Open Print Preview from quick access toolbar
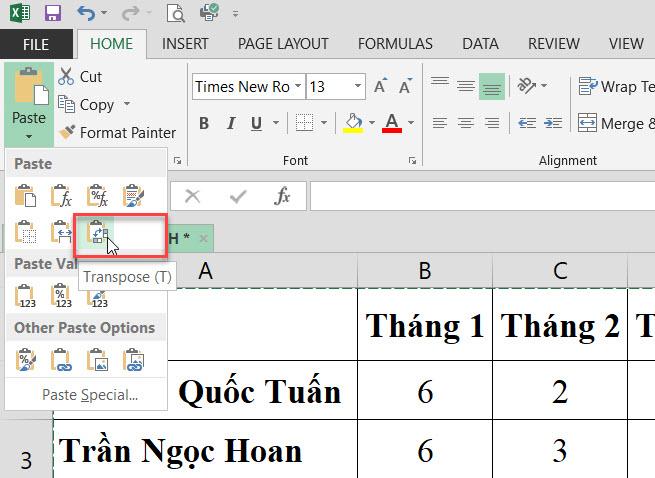 coord(176,13)
